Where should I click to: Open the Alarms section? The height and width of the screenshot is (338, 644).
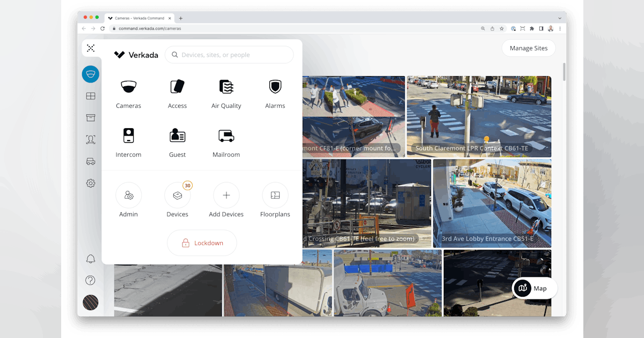[275, 92]
